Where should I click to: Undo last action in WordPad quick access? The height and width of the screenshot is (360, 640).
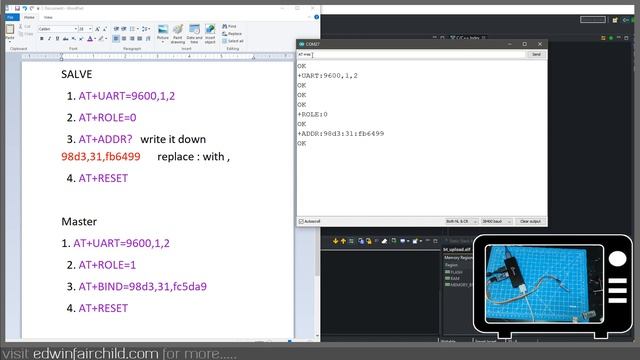[x=24, y=8]
